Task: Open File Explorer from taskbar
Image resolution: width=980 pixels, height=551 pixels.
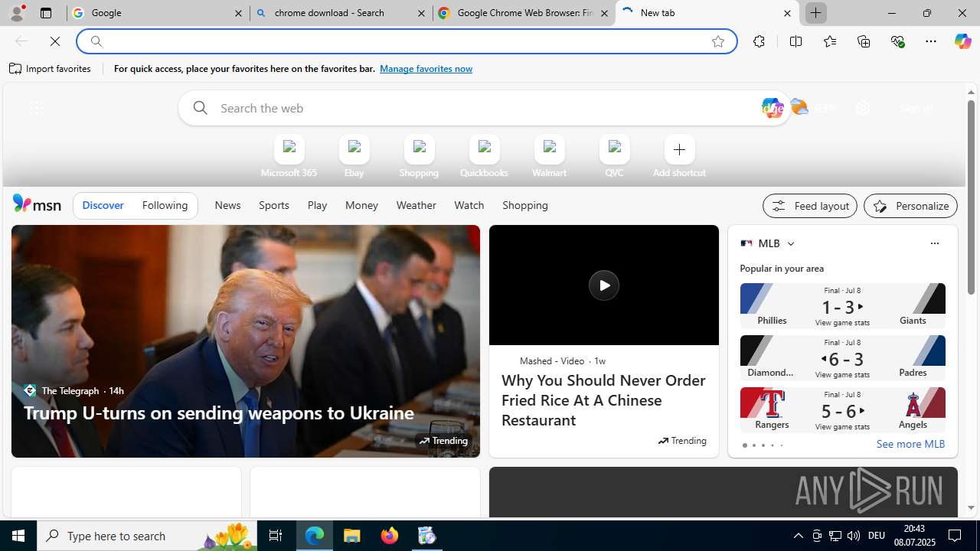Action: 352,536
